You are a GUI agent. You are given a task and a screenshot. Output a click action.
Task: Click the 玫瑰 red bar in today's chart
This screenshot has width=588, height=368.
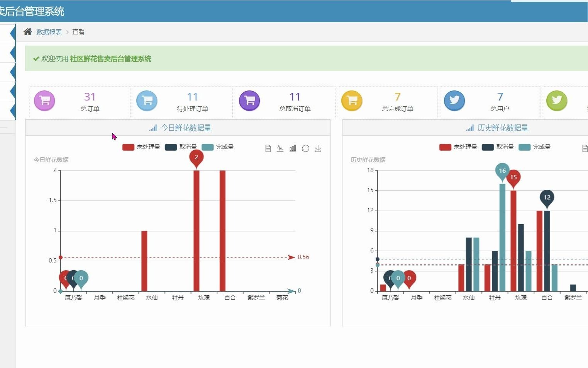click(197, 231)
